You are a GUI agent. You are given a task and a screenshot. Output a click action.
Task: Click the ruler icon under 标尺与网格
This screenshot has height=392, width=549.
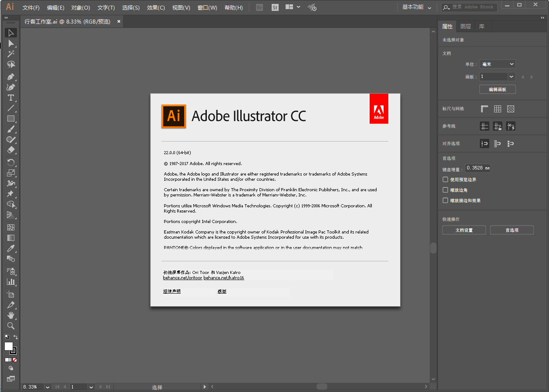pyautogui.click(x=485, y=108)
